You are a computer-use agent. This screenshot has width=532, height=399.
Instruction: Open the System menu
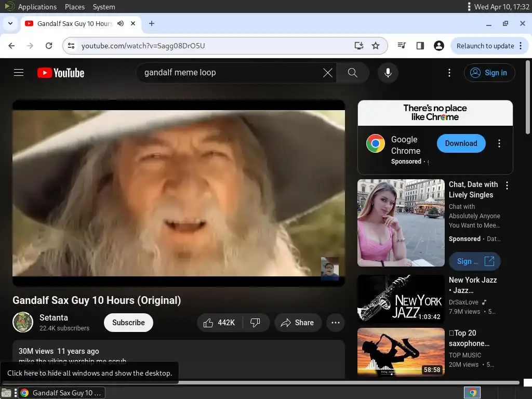point(104,7)
